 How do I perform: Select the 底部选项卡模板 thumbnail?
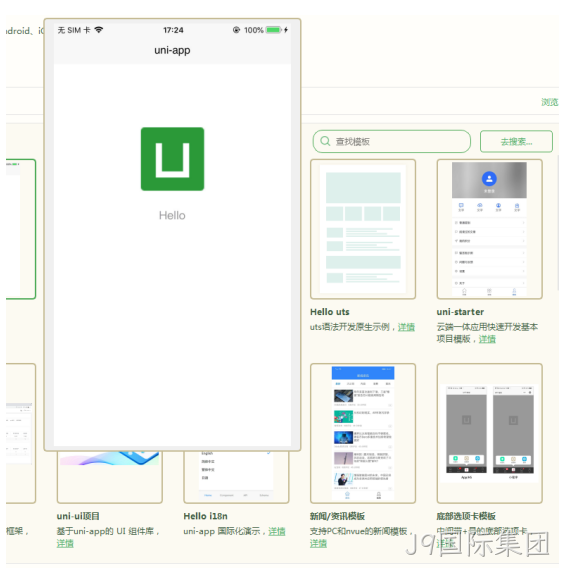tap(489, 433)
